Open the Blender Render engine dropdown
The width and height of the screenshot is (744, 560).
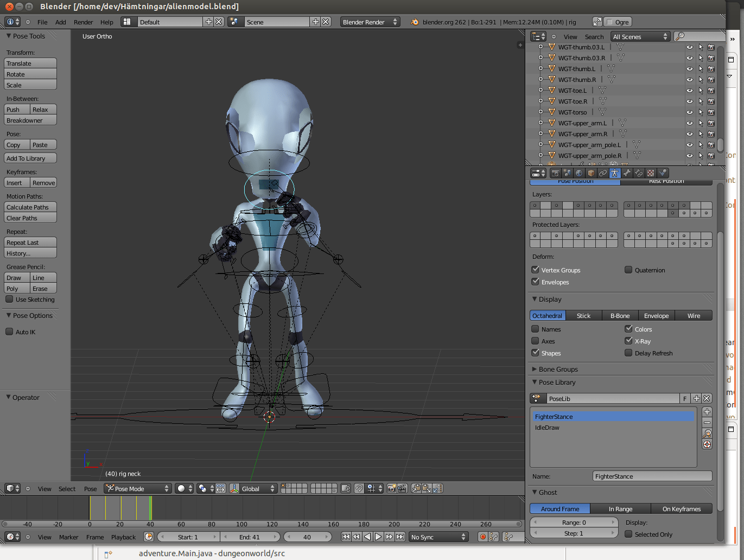[x=370, y=22]
